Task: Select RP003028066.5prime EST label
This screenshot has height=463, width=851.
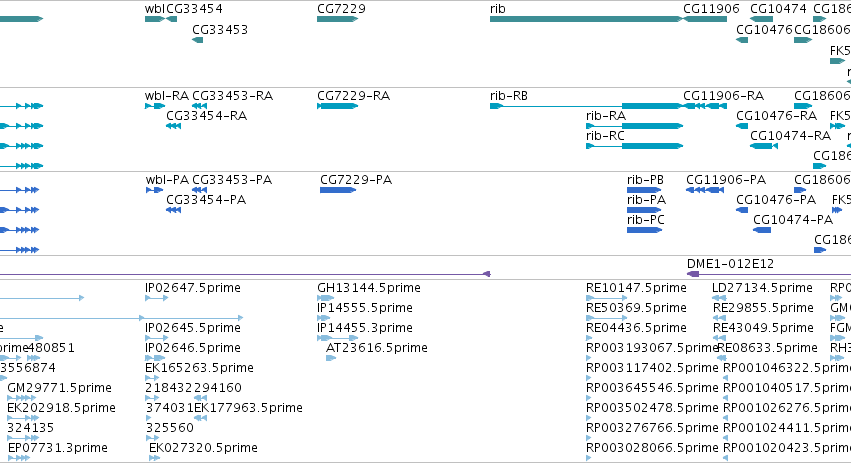Action: click(652, 449)
